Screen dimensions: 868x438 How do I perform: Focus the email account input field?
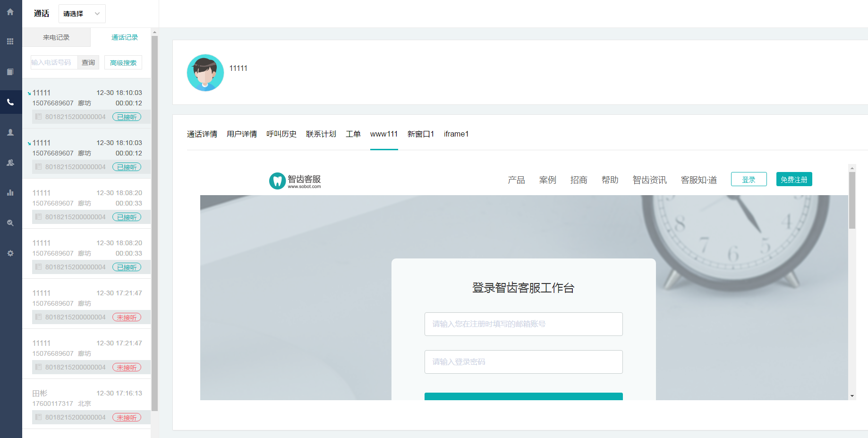point(524,324)
